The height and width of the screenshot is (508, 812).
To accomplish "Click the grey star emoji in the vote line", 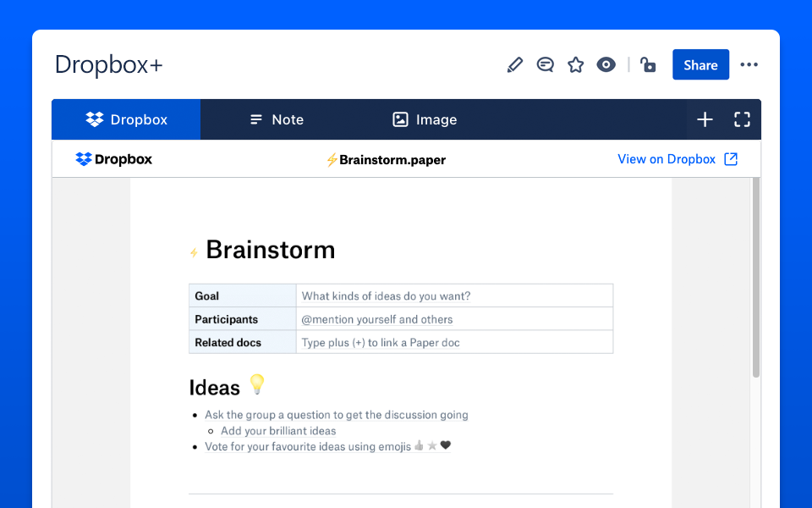I will pyautogui.click(x=432, y=445).
